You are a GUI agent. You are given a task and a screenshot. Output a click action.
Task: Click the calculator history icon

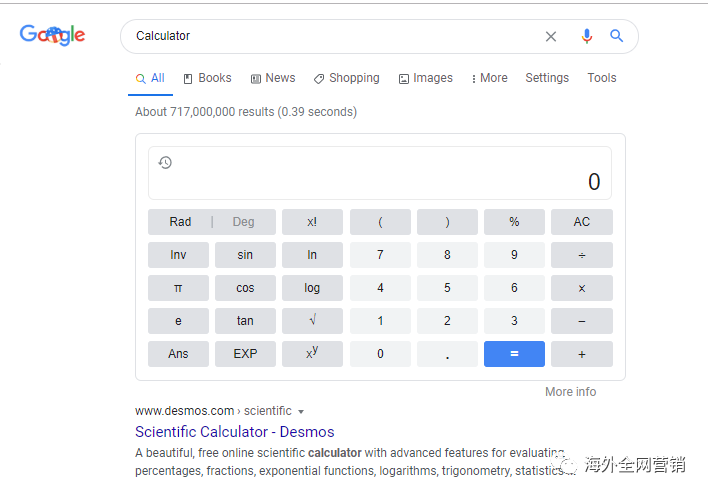point(165,162)
